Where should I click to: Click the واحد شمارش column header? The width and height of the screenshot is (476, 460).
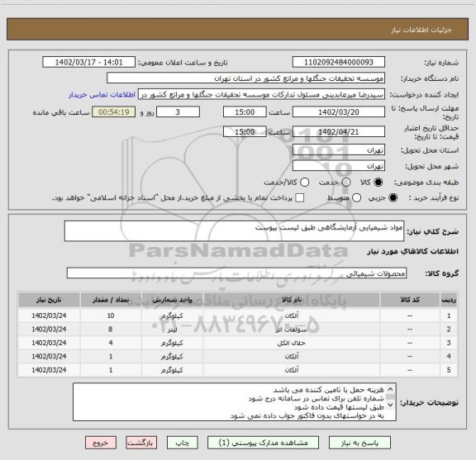tap(172, 300)
